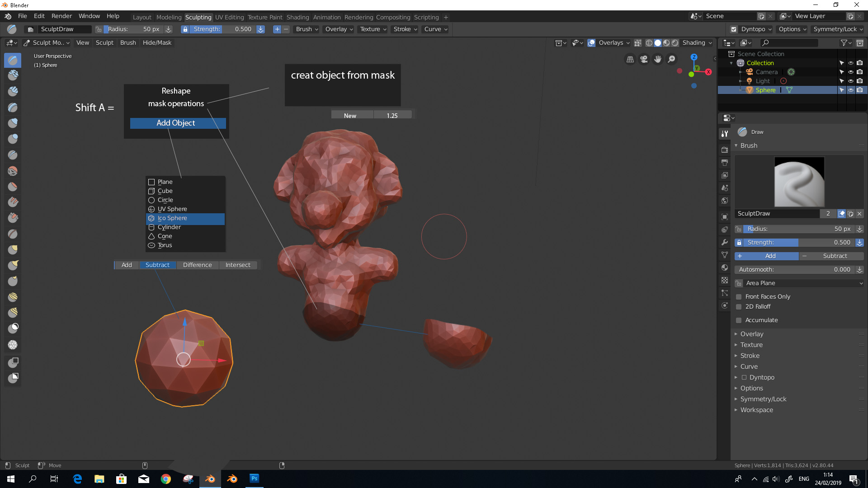Select the Mask brush tool
The image size is (868, 488).
tap(13, 328)
